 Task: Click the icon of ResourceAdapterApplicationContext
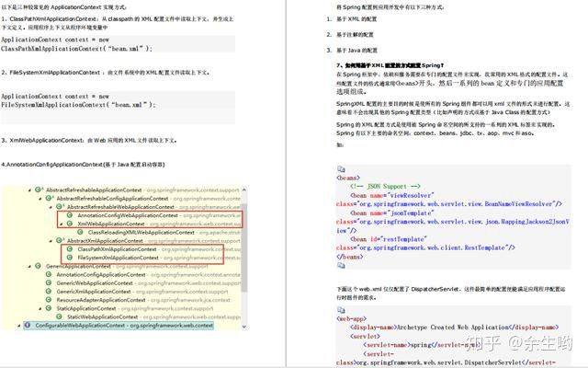pyautogui.click(x=49, y=300)
